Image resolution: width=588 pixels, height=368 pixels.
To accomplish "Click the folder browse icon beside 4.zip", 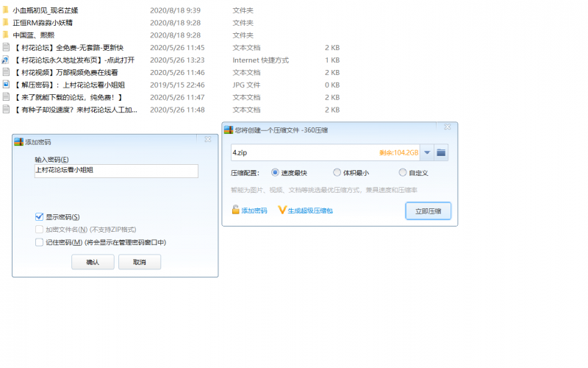I will 441,153.
